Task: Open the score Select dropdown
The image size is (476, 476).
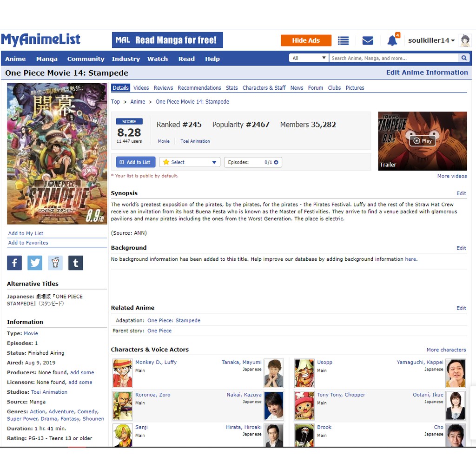Action: coord(190,162)
